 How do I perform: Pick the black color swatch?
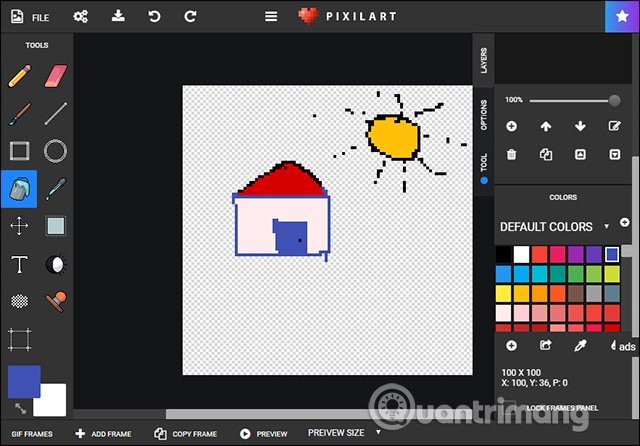click(504, 254)
